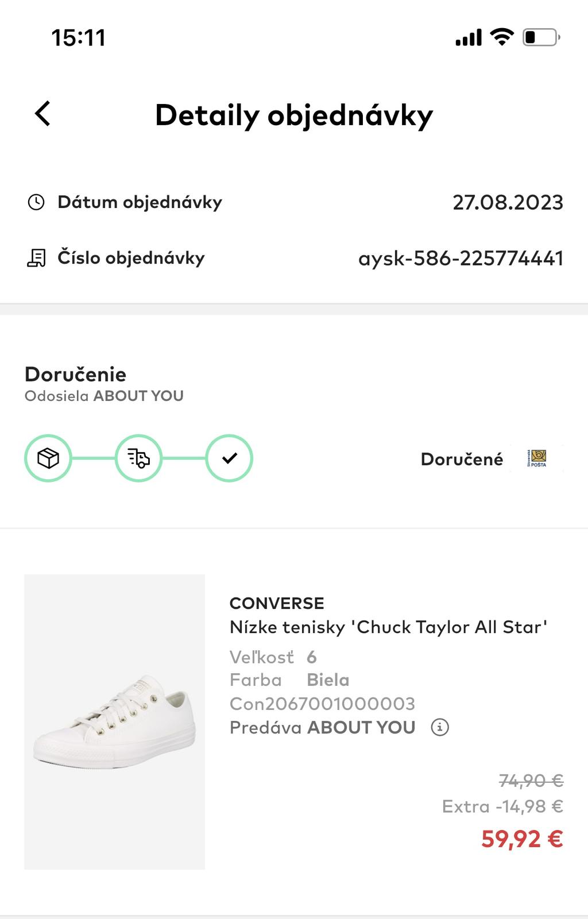
Task: Tap the package box status icon
Action: click(x=48, y=458)
